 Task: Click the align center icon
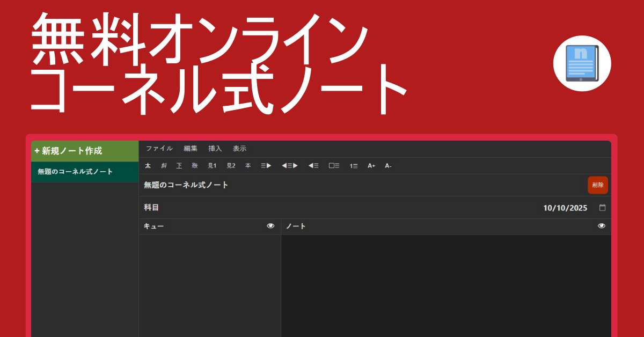pyautogui.click(x=290, y=166)
